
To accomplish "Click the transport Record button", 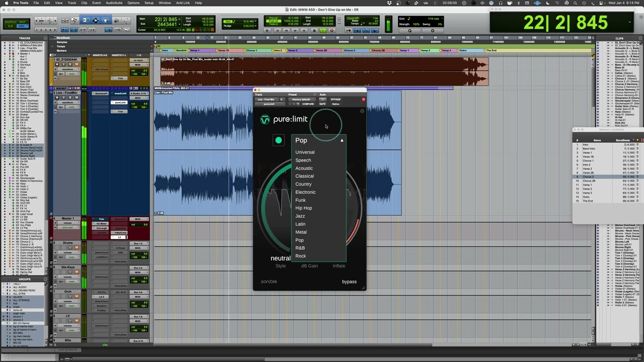I will (331, 31).
